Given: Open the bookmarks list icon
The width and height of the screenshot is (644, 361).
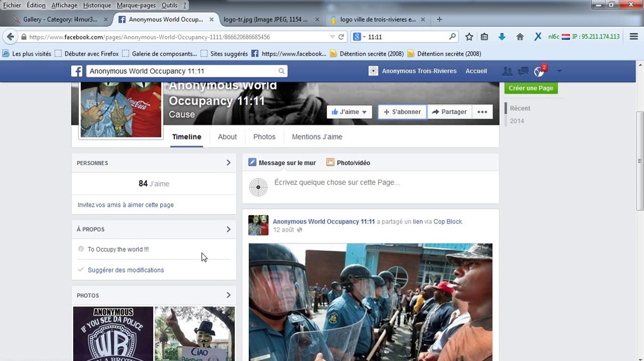Looking at the screenshot, I should (x=484, y=37).
